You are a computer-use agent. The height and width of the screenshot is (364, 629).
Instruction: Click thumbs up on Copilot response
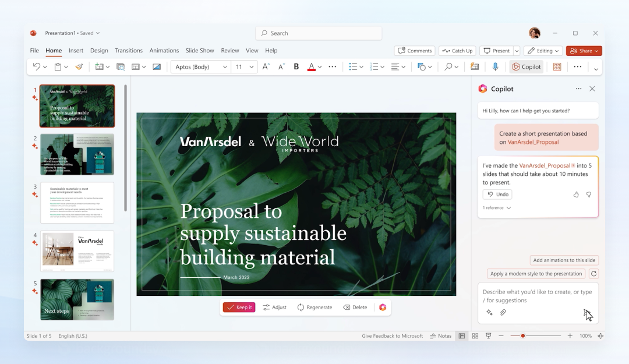(576, 195)
